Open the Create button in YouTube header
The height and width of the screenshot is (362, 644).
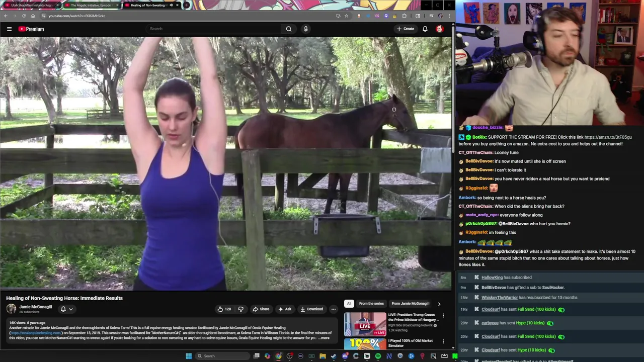tap(406, 29)
